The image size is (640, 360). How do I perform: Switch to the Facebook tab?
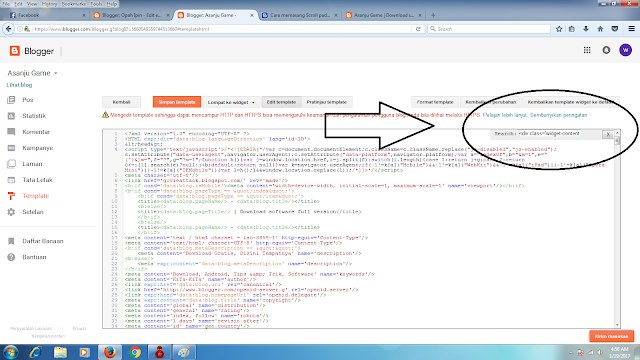[x=47, y=15]
